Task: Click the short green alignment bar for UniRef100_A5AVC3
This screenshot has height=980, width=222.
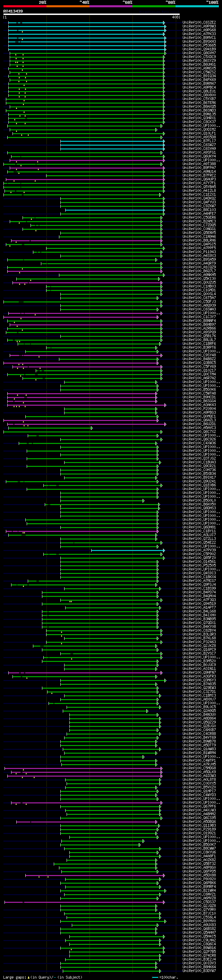Action: click(51, 428)
